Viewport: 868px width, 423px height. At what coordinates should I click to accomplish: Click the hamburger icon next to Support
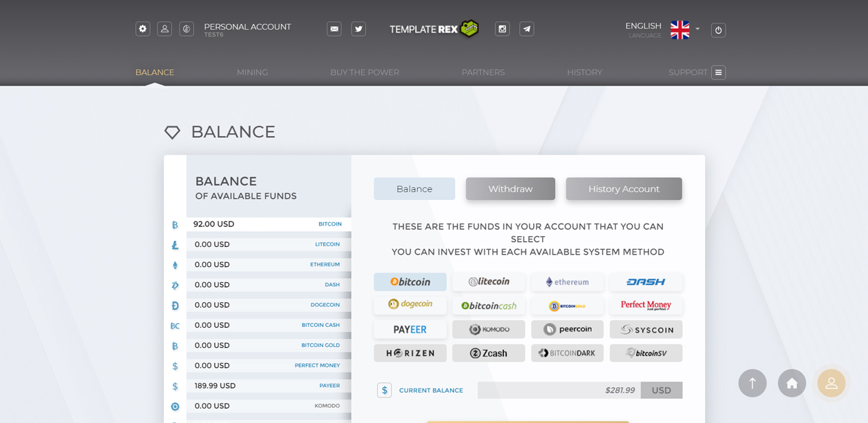[718, 72]
